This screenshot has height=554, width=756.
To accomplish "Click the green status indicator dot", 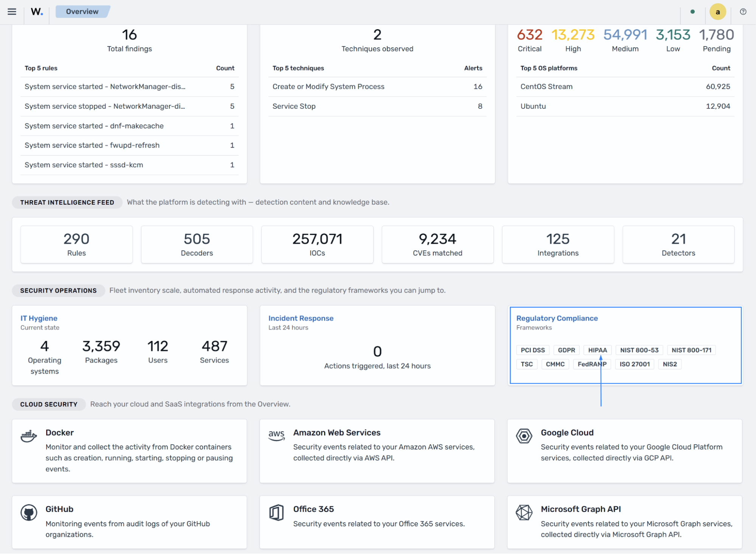I will [x=692, y=12].
